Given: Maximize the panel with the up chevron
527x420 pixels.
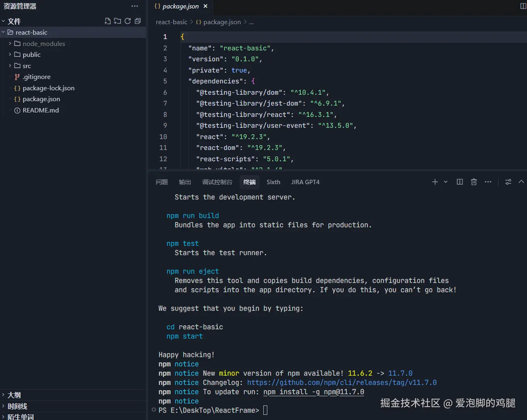Looking at the screenshot, I should pyautogui.click(x=521, y=182).
